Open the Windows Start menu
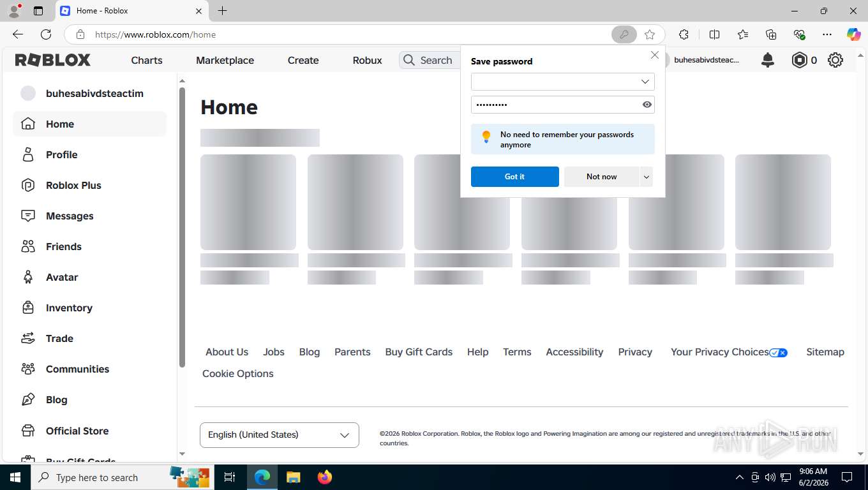Image resolution: width=868 pixels, height=490 pixels. [15, 477]
